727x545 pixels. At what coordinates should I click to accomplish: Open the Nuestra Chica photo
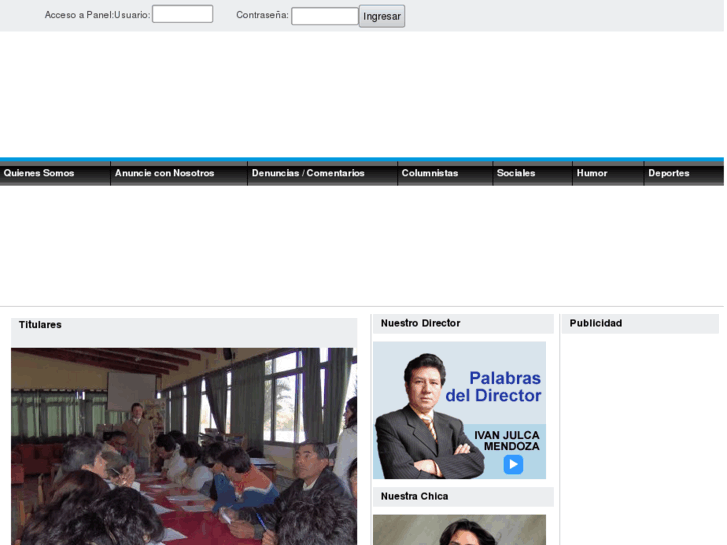[x=459, y=530]
